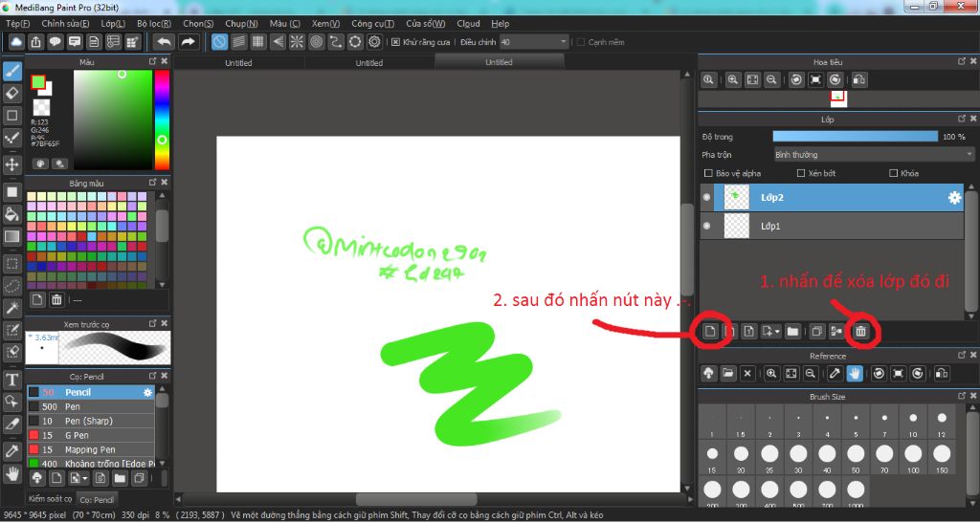The width and height of the screenshot is (980, 523).
Task: Select the Eyedropper tool
Action: click(x=12, y=450)
